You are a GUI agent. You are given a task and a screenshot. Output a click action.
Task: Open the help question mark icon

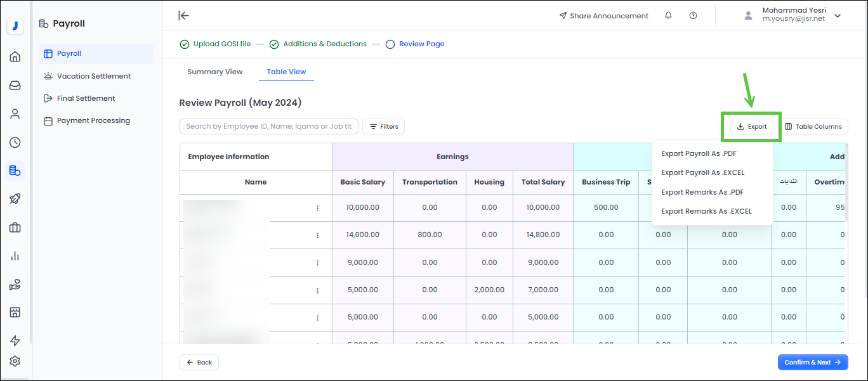tap(693, 16)
